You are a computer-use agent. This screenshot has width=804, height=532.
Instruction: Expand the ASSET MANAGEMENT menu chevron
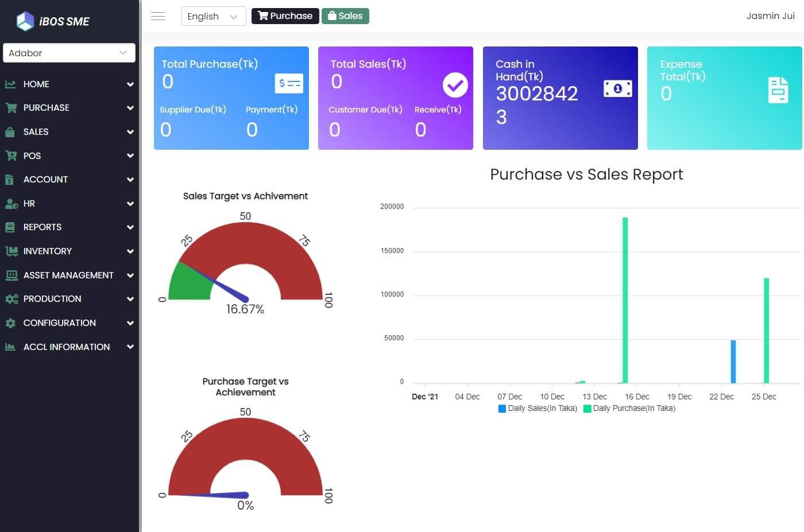tap(130, 275)
